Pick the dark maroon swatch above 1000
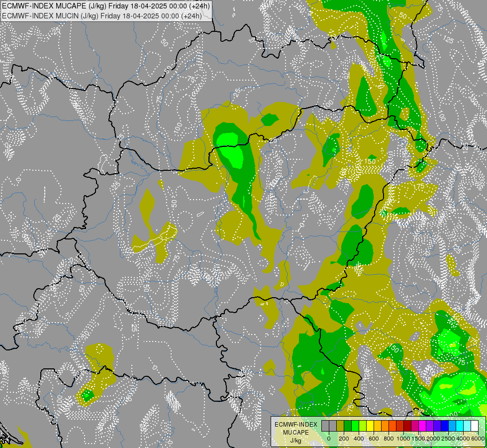Viewport: 487px width, 448px height. click(x=407, y=426)
